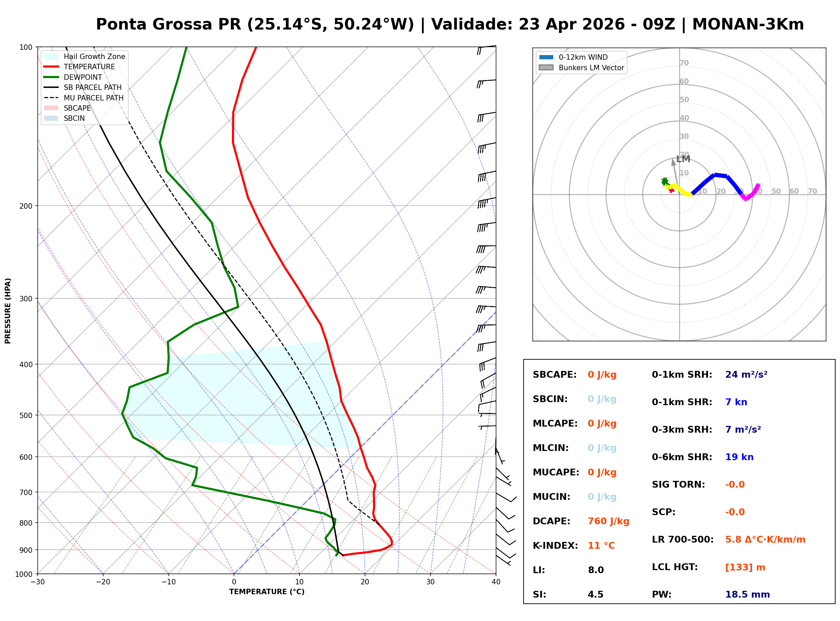Click the pink SBCAPE legend swatch

coord(51,108)
